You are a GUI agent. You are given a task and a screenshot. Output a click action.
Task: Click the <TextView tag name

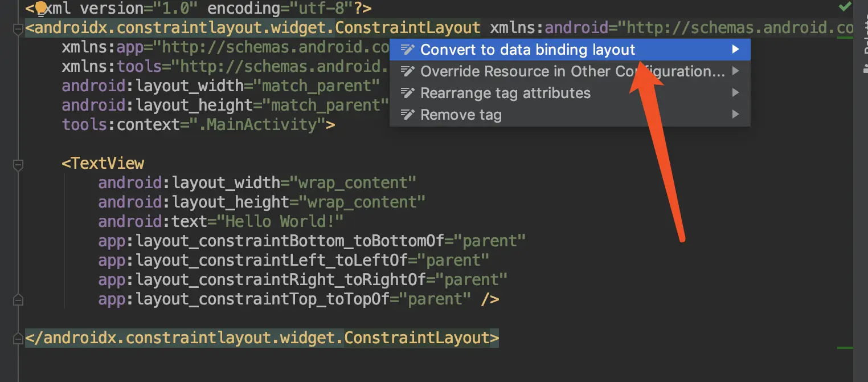pyautogui.click(x=103, y=164)
